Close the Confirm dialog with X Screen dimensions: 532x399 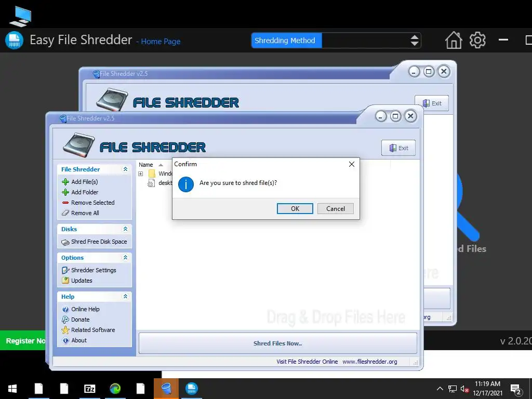pyautogui.click(x=352, y=164)
